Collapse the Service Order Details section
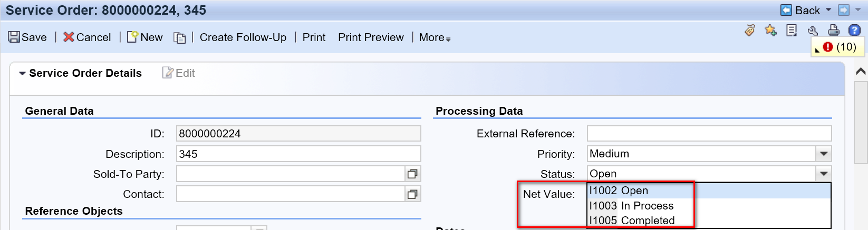868x230 pixels. click(22, 74)
